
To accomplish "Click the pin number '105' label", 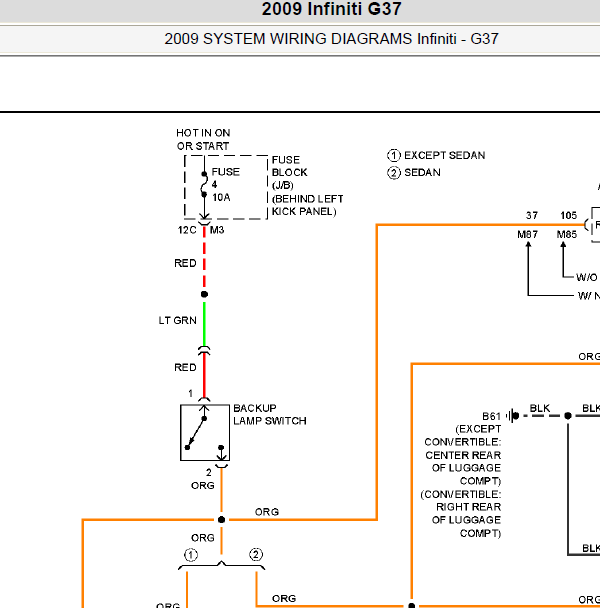I will tap(569, 216).
